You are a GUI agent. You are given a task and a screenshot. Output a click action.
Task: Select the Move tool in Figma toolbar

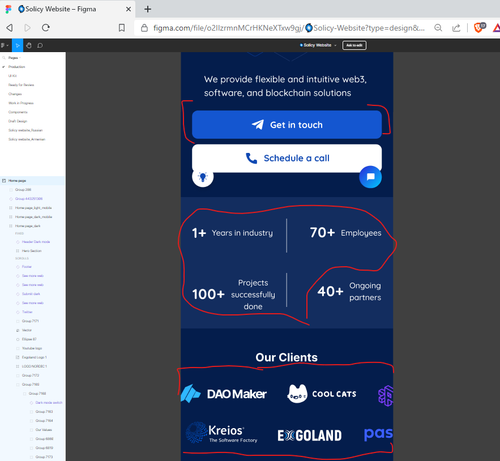(x=18, y=45)
